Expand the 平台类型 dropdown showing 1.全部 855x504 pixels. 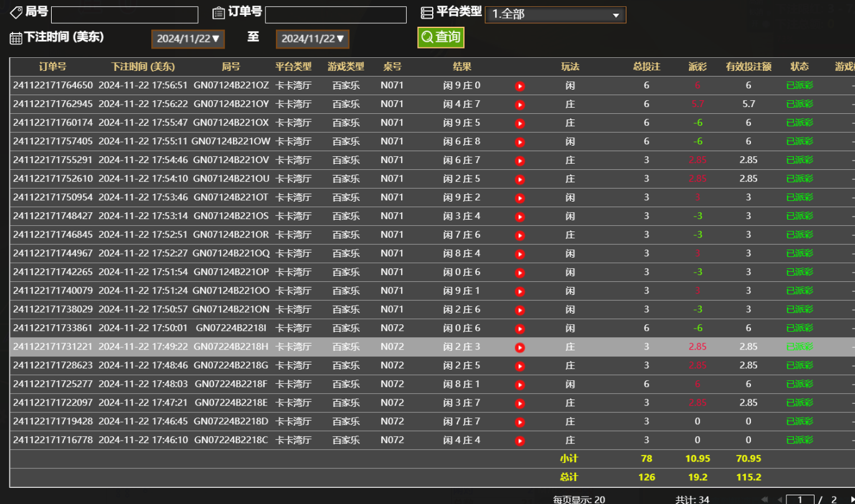coord(555,15)
